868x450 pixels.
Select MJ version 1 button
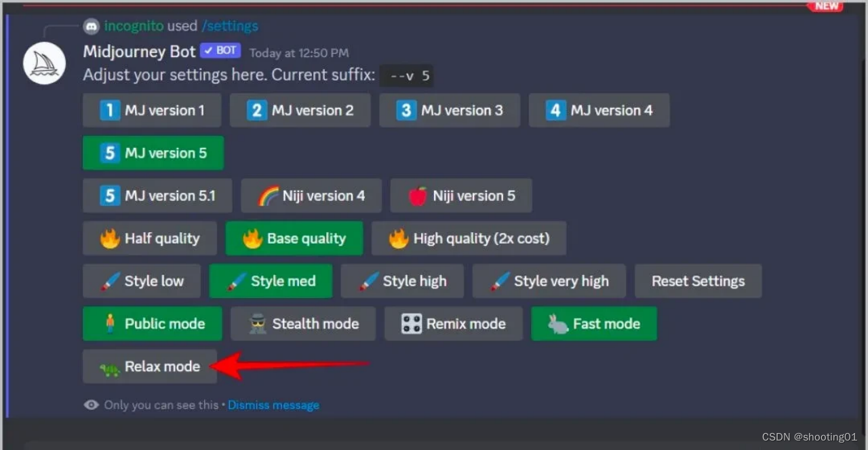(x=152, y=110)
